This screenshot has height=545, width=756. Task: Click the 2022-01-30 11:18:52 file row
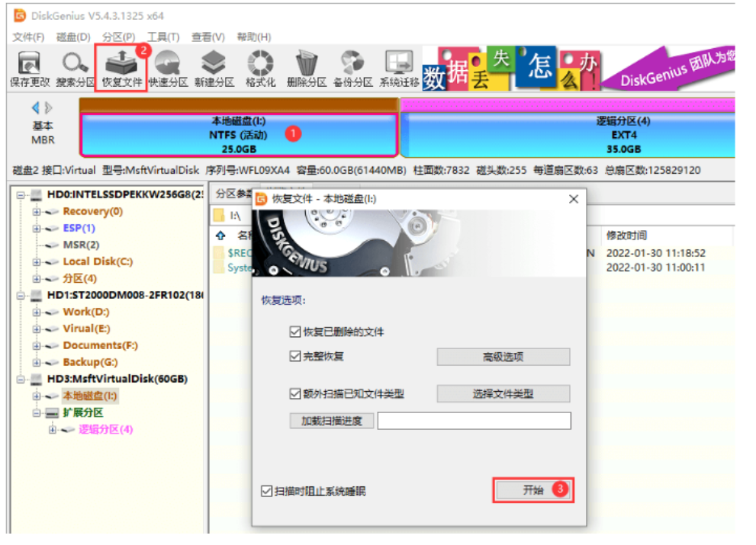pos(656,253)
